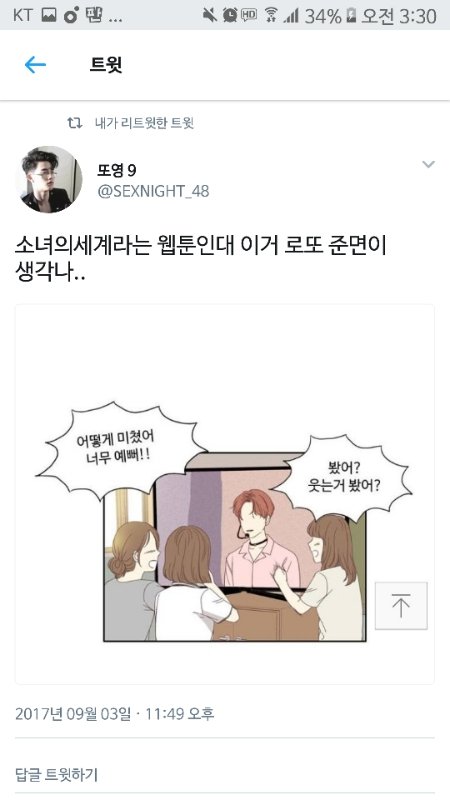Tap the blue back arrow

point(35,65)
